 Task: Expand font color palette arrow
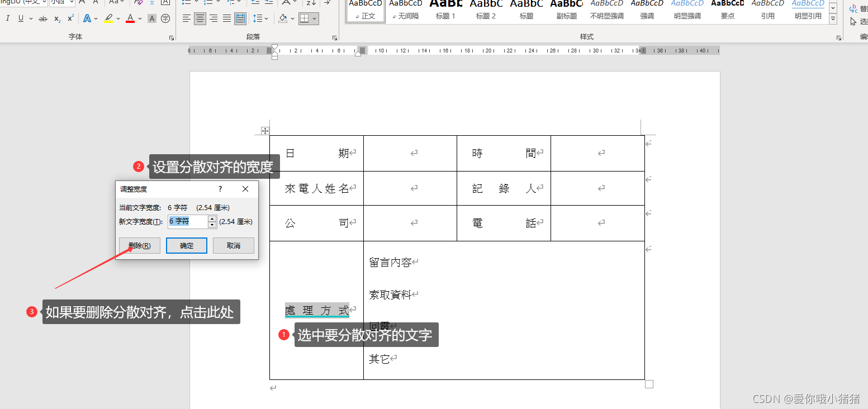click(140, 19)
